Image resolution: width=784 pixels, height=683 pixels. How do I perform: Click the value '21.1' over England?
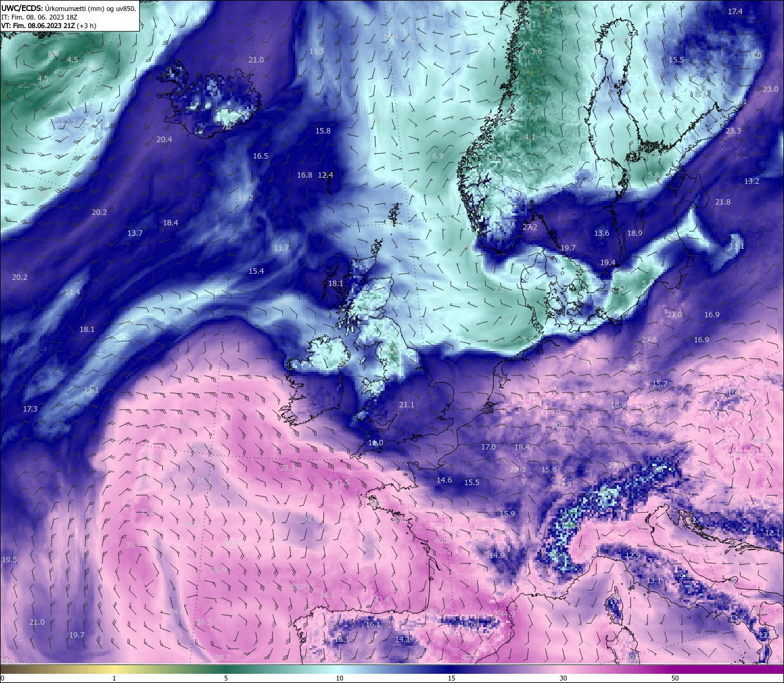pos(407,405)
